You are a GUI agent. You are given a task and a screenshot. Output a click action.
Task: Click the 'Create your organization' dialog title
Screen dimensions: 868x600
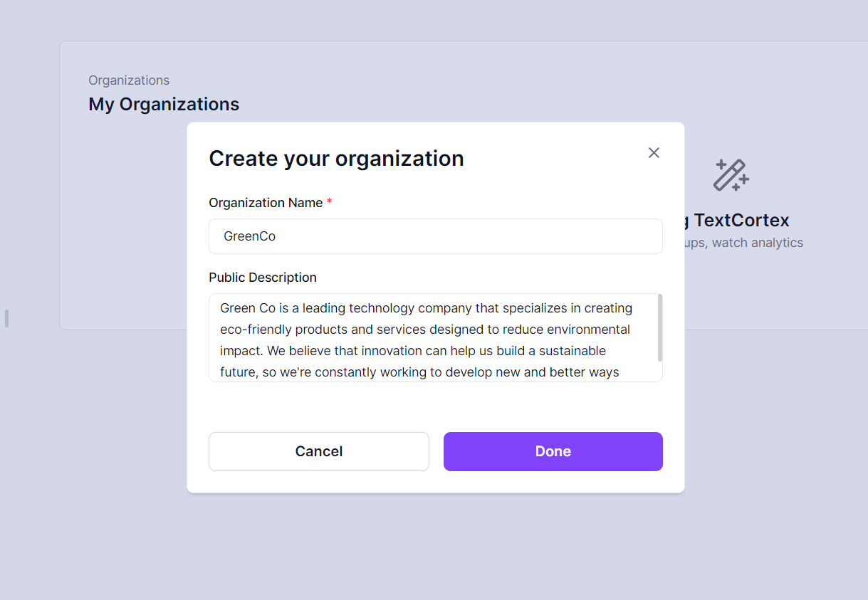[336, 158]
